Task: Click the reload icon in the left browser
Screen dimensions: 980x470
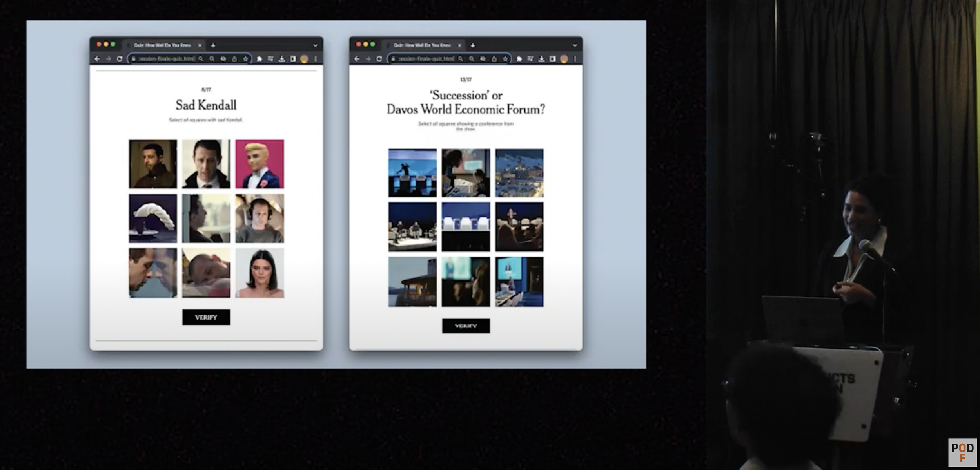Action: 120,59
